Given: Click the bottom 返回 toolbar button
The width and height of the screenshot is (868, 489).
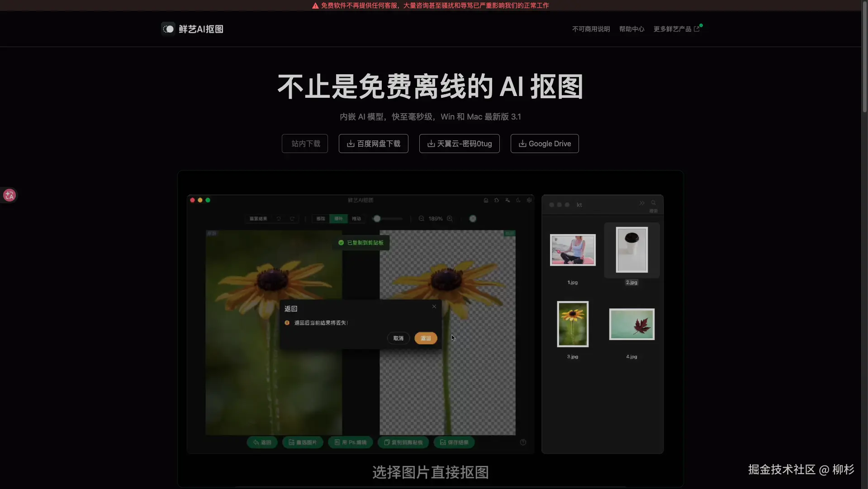Looking at the screenshot, I should pyautogui.click(x=262, y=442).
